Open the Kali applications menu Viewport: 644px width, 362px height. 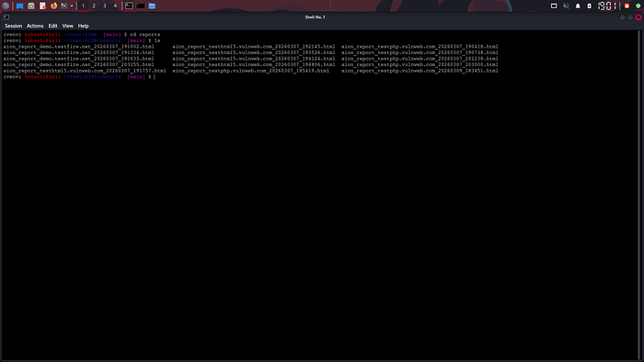coord(6,6)
